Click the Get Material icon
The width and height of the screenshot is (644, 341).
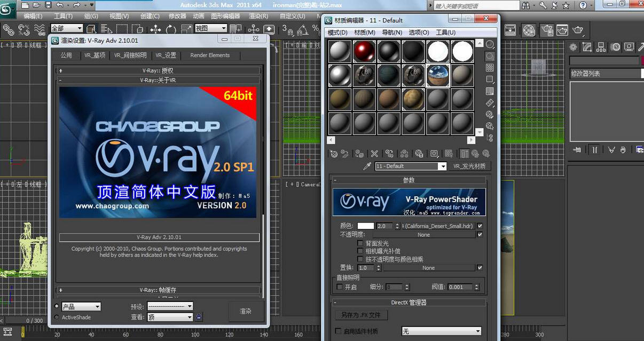coord(334,154)
